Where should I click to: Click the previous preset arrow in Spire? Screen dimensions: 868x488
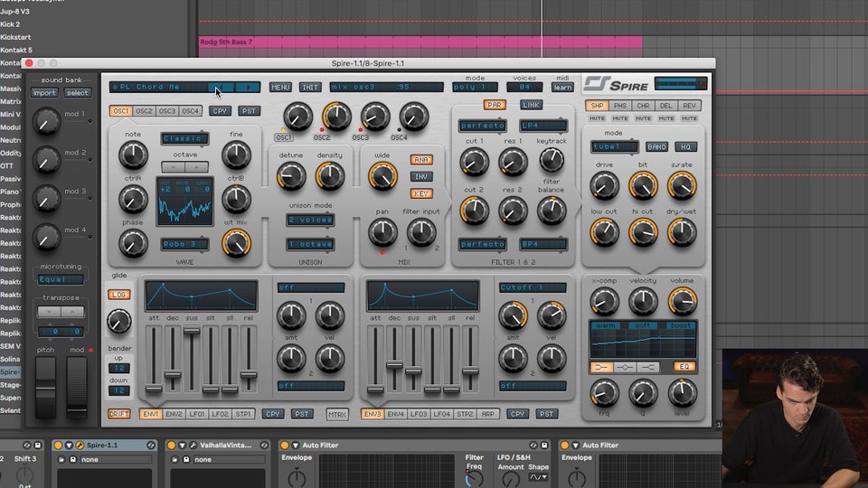click(x=221, y=87)
